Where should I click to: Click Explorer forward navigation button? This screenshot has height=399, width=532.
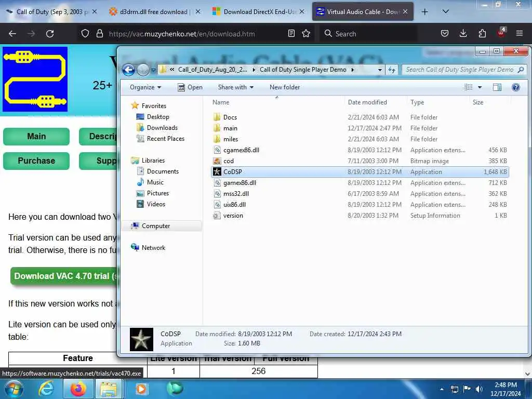(143, 70)
